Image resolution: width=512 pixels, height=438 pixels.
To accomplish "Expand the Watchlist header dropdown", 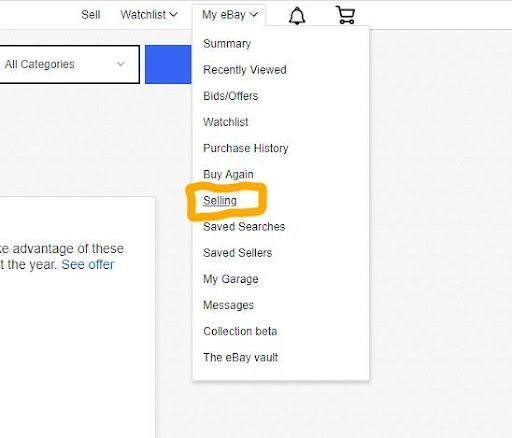I will tap(149, 15).
